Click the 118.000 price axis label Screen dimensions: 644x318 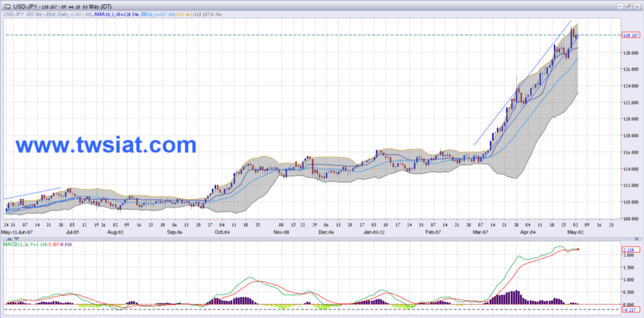631,136
